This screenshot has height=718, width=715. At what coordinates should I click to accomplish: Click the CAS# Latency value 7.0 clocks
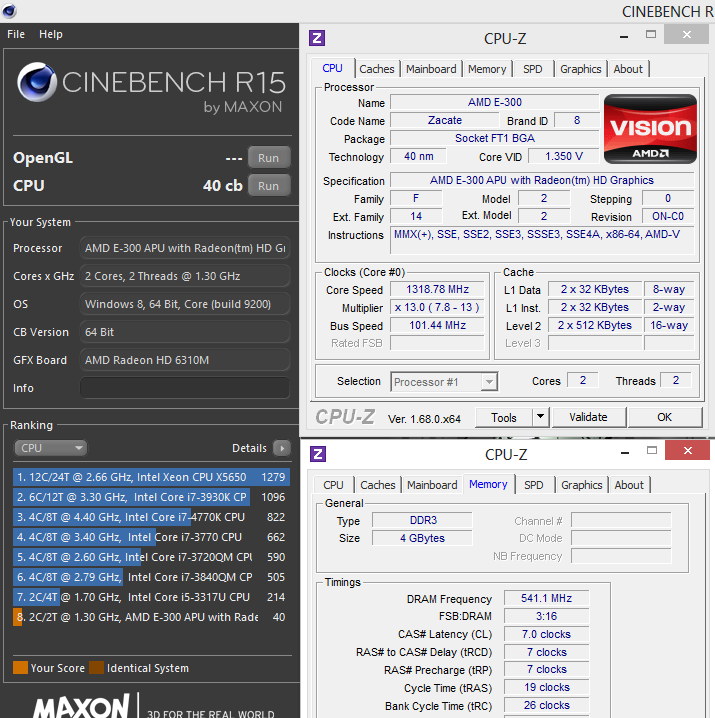(546, 635)
